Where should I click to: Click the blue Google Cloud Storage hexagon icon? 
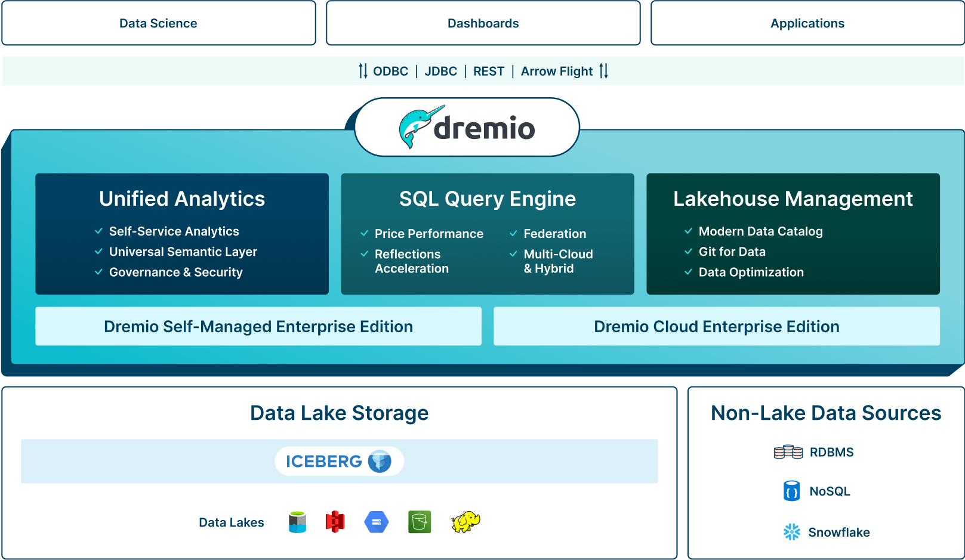pyautogui.click(x=376, y=522)
